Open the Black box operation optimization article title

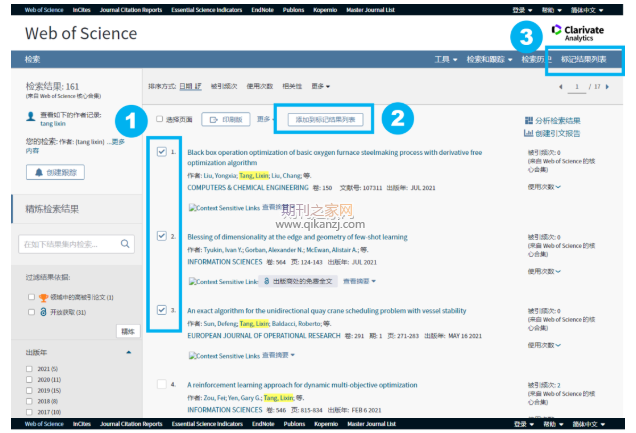[x=335, y=157]
